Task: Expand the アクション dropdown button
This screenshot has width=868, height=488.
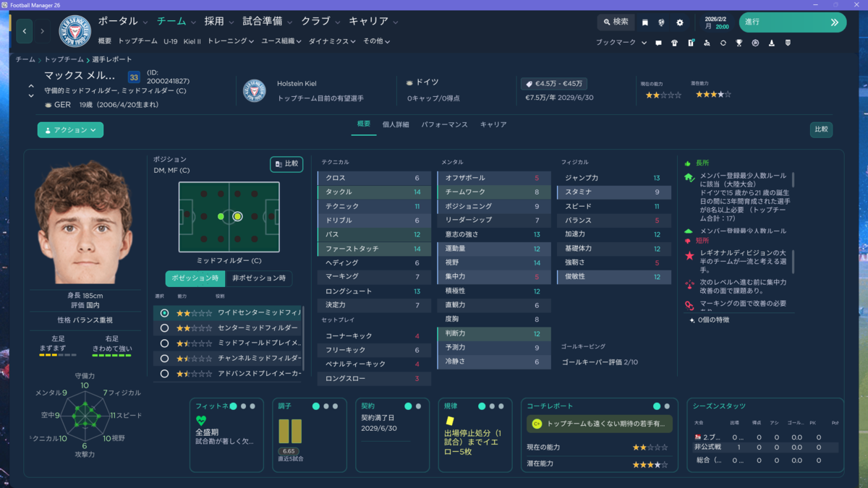Action: point(70,130)
